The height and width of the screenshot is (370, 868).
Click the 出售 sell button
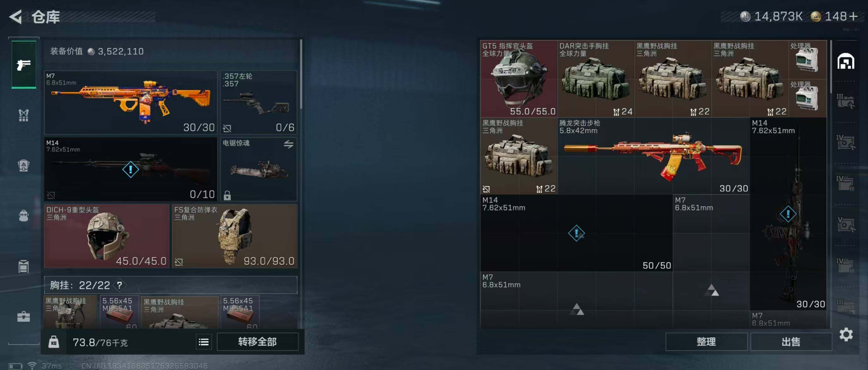tap(791, 342)
